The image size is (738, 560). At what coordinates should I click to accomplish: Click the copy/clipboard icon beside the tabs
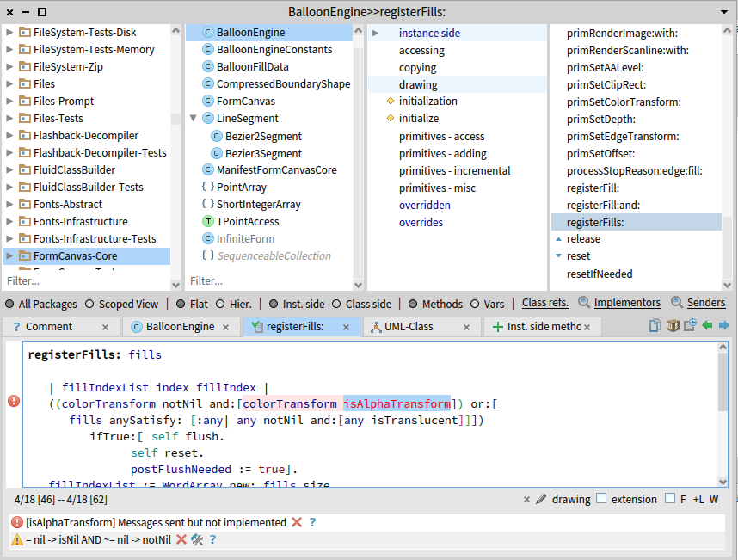[x=655, y=326]
